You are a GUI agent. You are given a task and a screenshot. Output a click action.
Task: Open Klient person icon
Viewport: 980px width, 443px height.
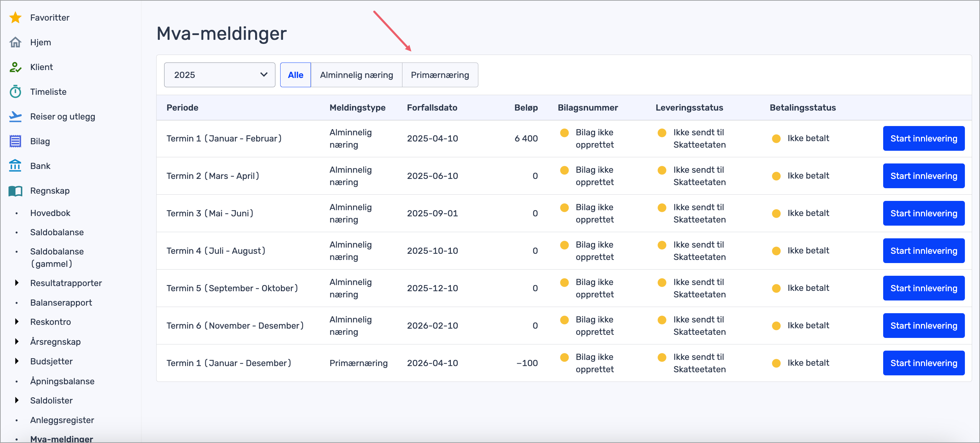(15, 67)
